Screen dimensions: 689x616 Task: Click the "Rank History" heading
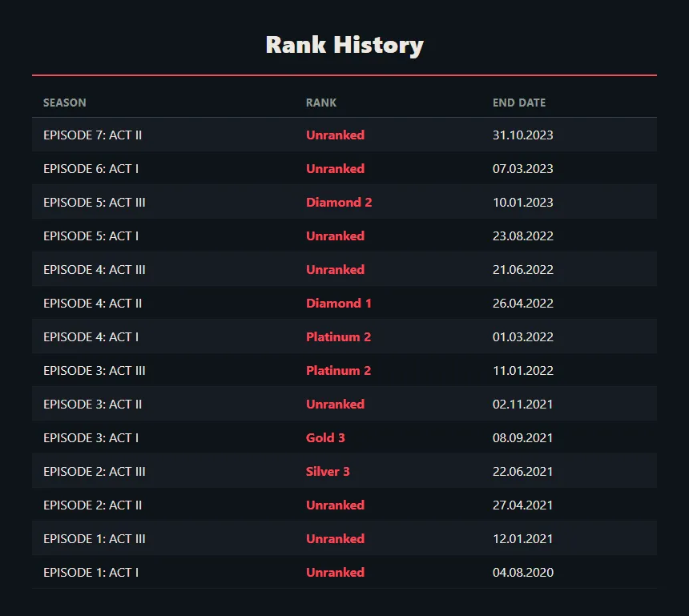click(x=344, y=45)
